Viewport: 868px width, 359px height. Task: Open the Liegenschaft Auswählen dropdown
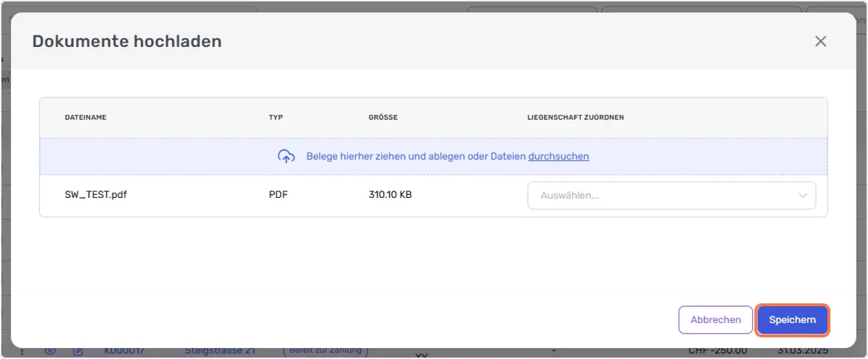672,196
